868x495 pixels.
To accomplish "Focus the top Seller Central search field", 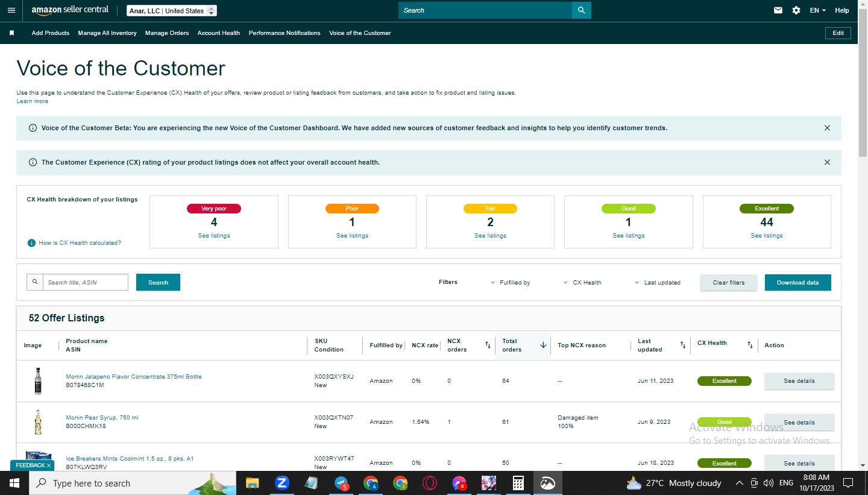I will click(485, 10).
